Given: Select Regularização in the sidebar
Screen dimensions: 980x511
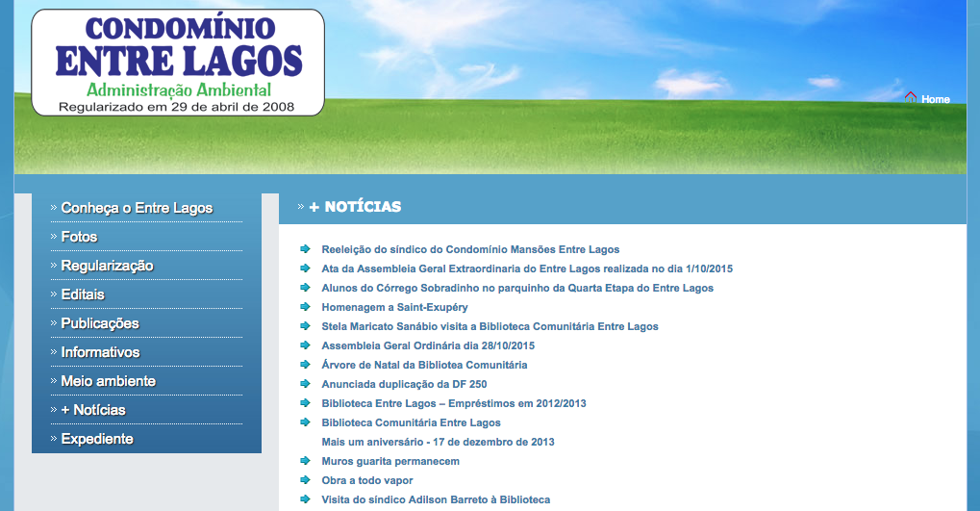Looking at the screenshot, I should (107, 266).
